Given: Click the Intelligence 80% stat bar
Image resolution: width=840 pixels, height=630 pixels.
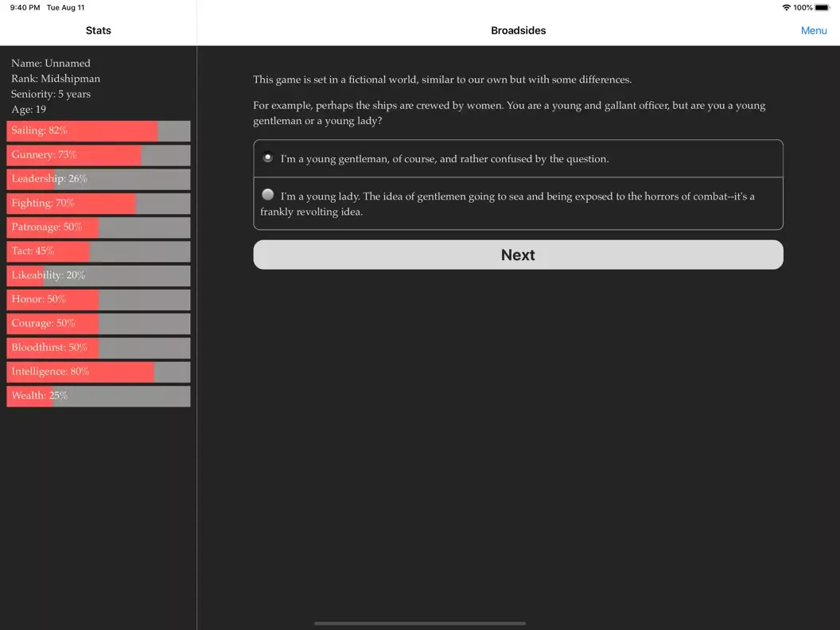Looking at the screenshot, I should (x=99, y=371).
